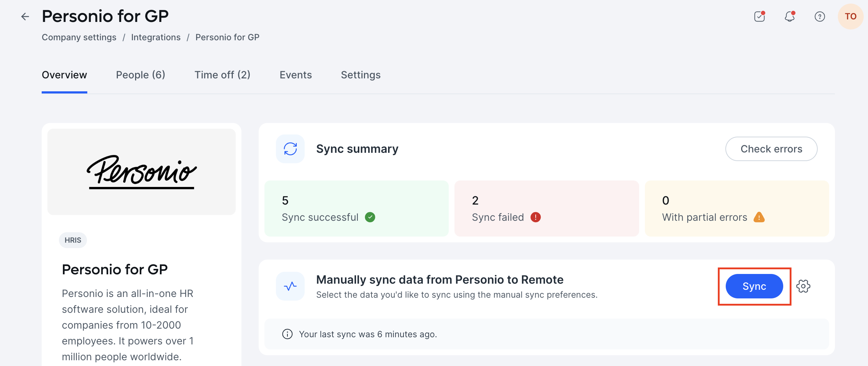Open the notifications bell
This screenshot has width=868, height=366.
tap(790, 17)
